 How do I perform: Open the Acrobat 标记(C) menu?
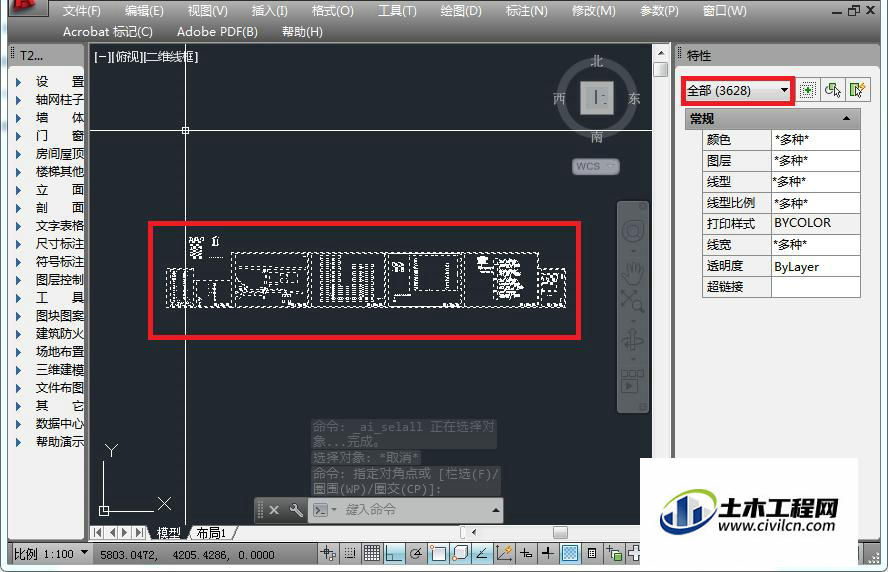(x=108, y=32)
